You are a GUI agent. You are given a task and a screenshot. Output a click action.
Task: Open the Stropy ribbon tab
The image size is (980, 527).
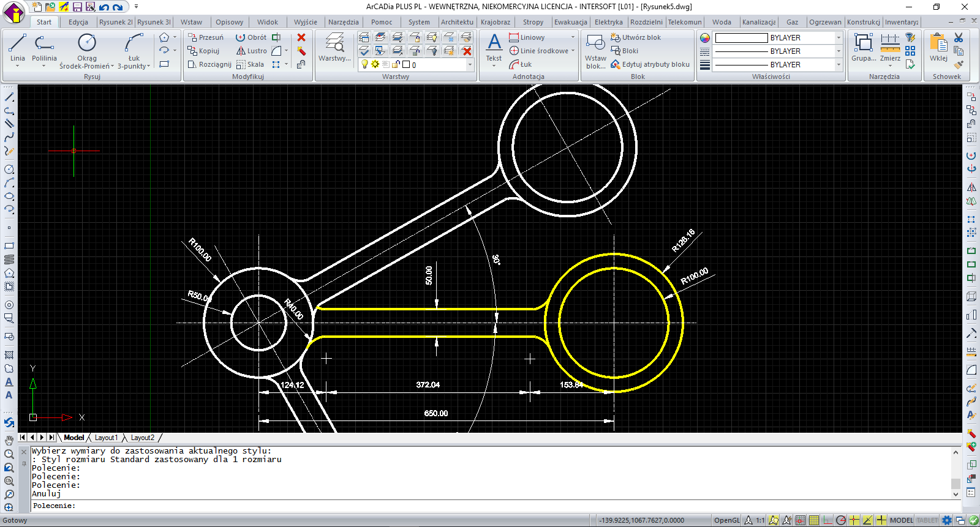click(x=533, y=22)
